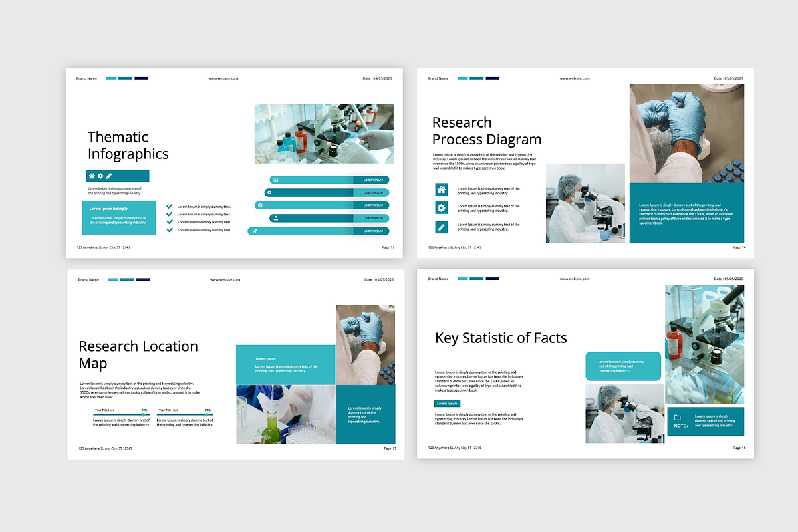
Task: Click 'Date : 05/05/2025' on the page 15 slide
Action: (380, 279)
